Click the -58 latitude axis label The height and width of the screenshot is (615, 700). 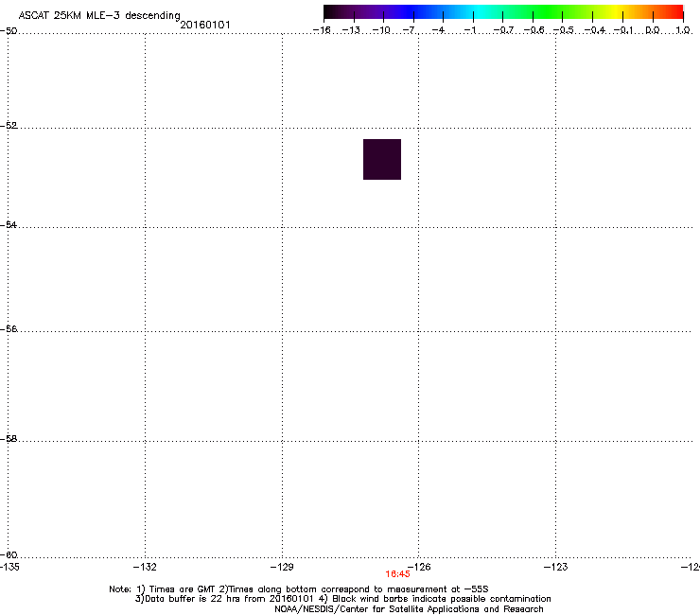pyautogui.click(x=9, y=439)
